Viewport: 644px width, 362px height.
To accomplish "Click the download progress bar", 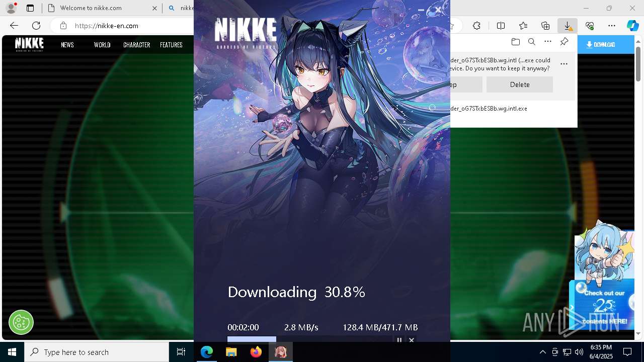I will 309,339.
